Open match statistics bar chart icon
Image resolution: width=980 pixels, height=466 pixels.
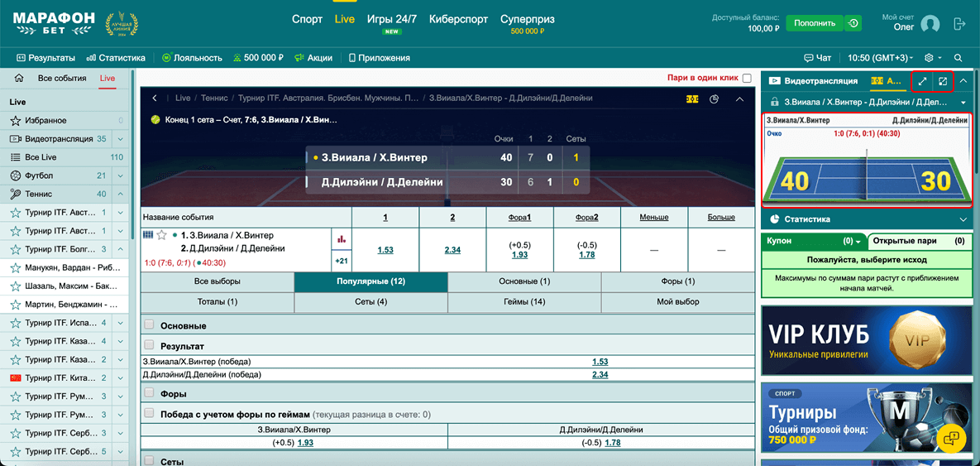(x=340, y=238)
